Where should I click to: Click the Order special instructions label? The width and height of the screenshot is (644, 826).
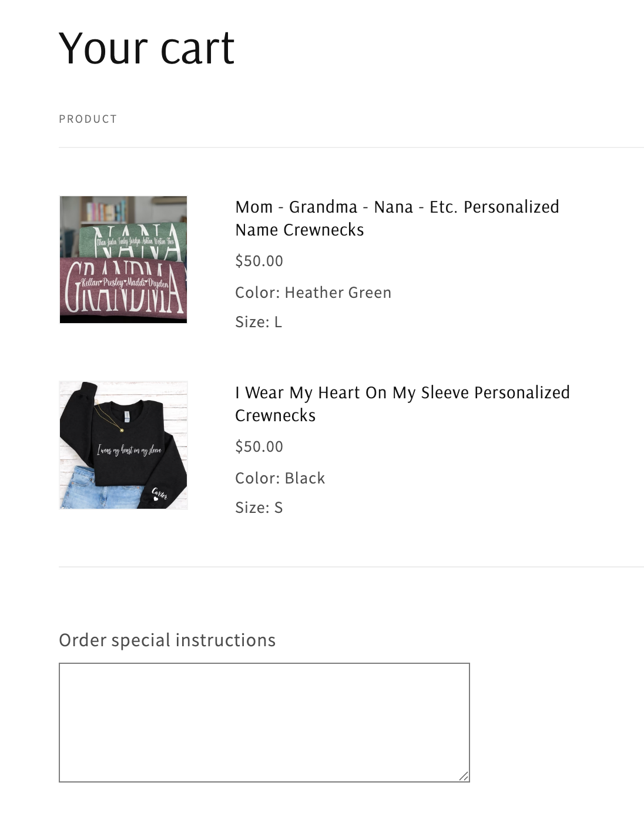coord(167,639)
